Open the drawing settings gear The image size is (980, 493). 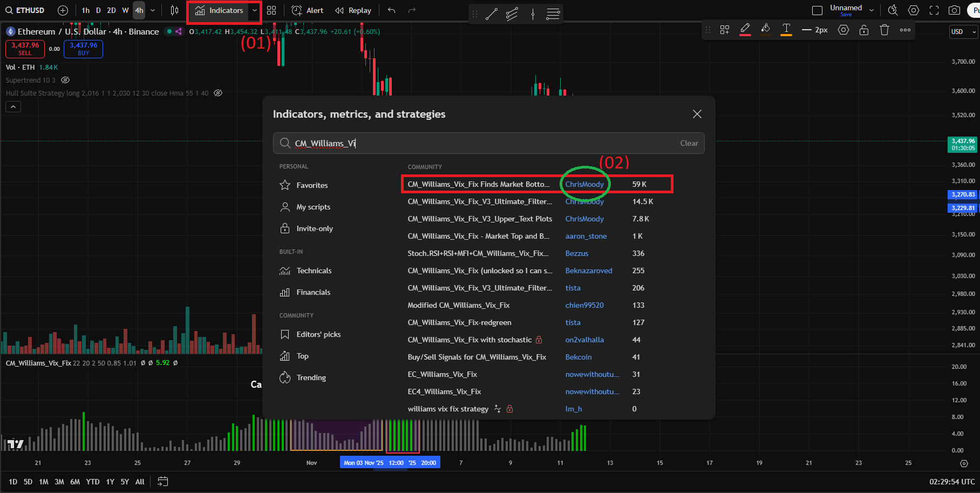coord(843,30)
